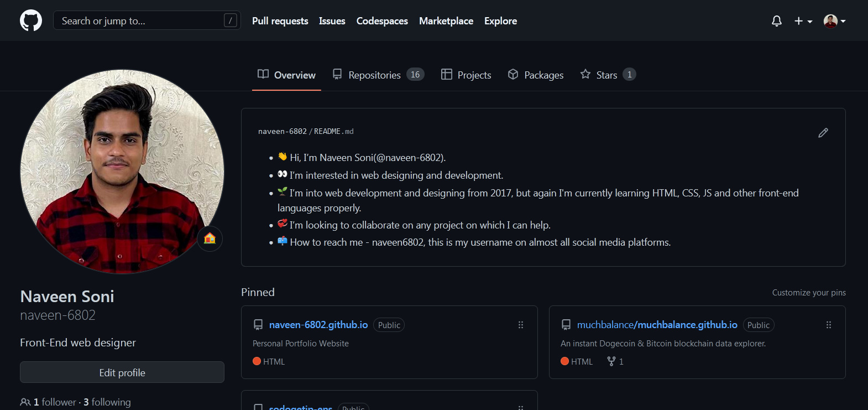868x410 pixels.
Task: Click drag handle on muchbalance pin
Action: point(829,325)
